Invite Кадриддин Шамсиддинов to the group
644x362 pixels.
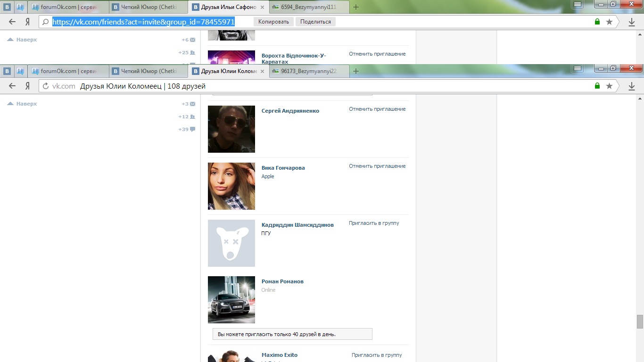coord(374,223)
